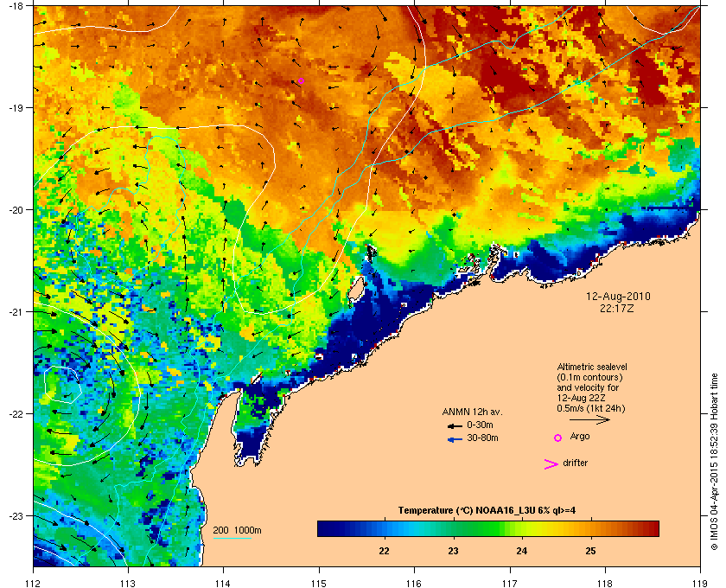Click the cyan bathymetry line legend sample

(232, 538)
